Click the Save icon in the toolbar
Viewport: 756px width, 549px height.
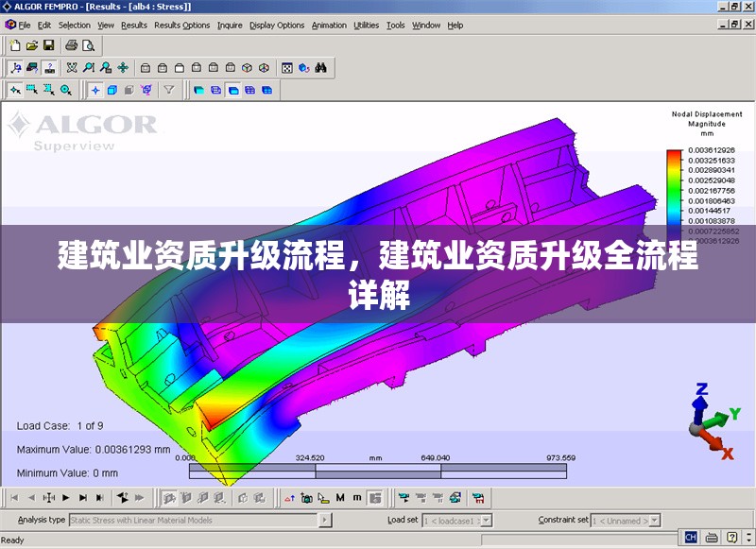click(47, 45)
